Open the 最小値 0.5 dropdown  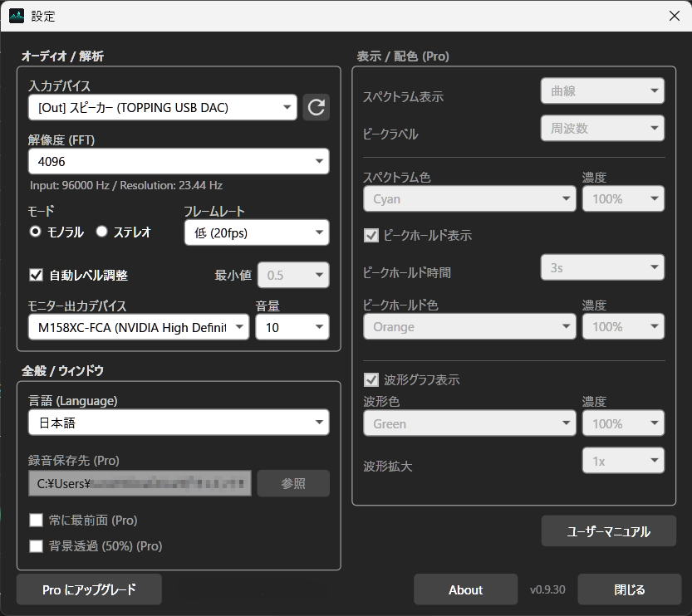[293, 275]
